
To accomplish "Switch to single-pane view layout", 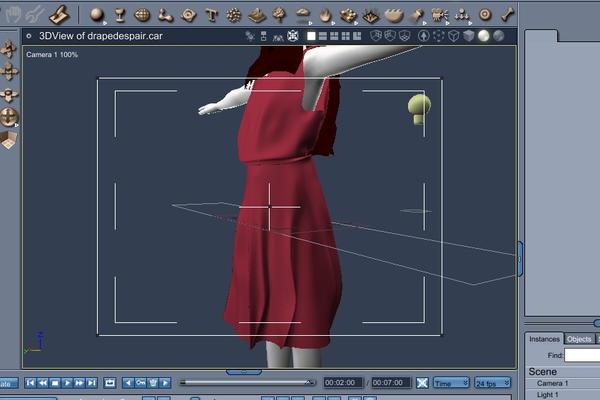I will (x=311, y=36).
